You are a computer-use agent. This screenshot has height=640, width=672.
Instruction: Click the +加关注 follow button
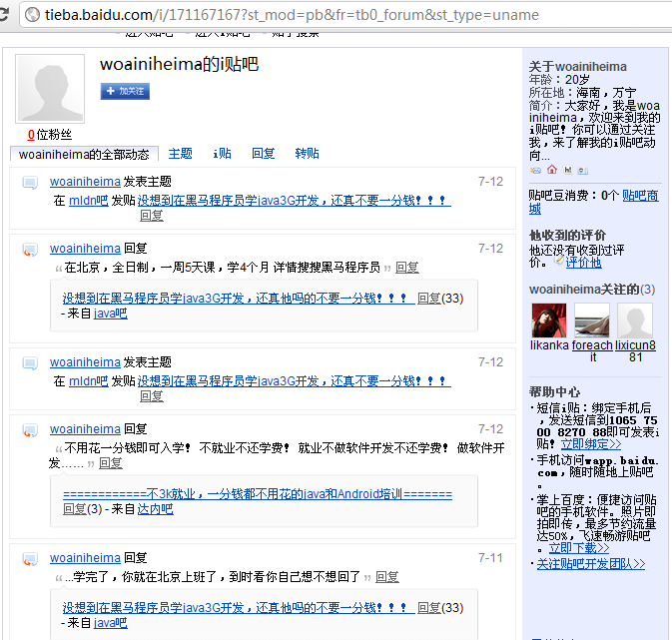tap(125, 91)
